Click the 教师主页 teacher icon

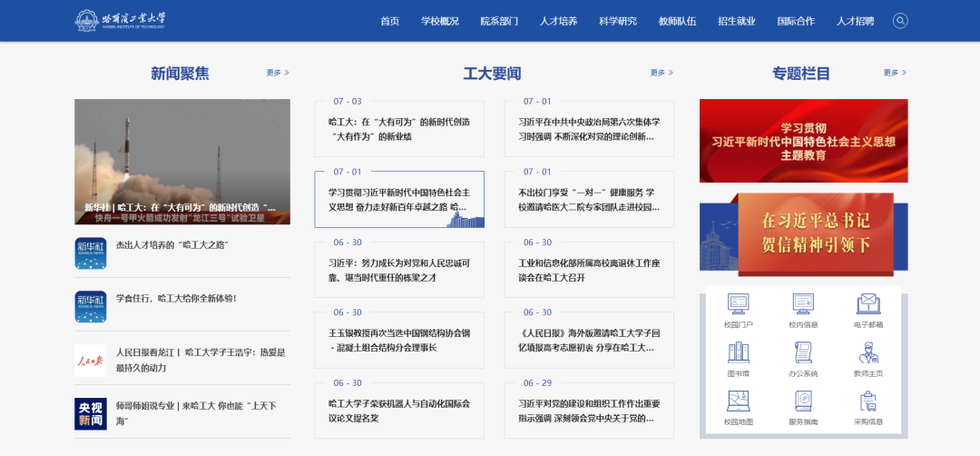[868, 352]
